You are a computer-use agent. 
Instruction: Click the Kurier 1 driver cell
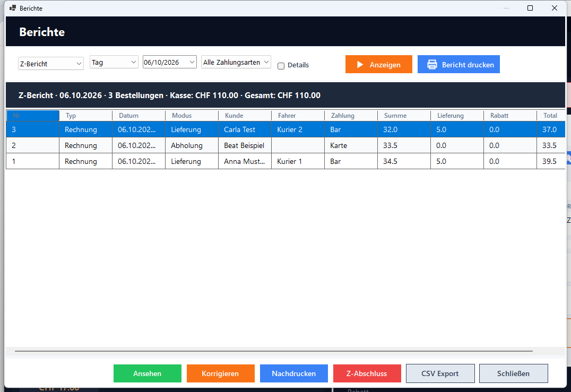(x=298, y=161)
